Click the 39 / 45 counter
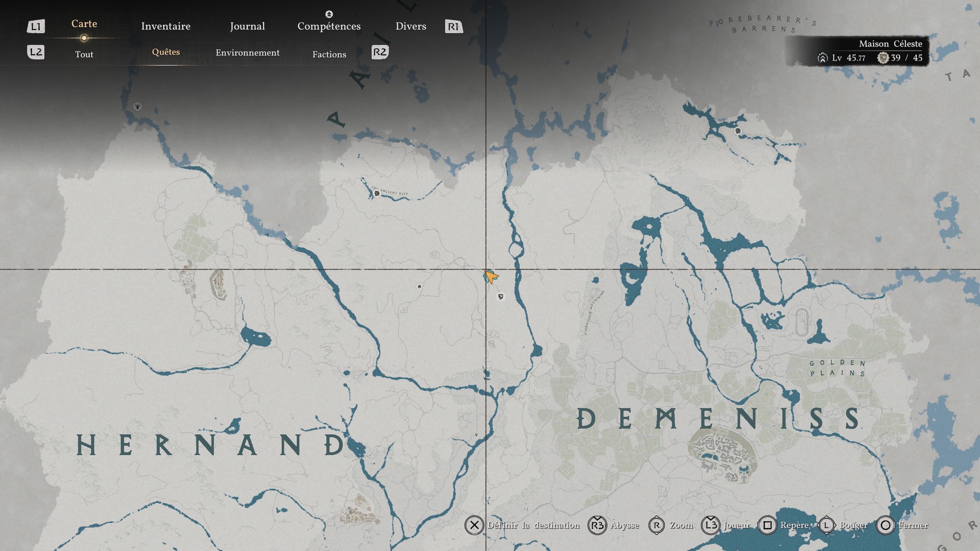This screenshot has height=551, width=980. tap(906, 58)
